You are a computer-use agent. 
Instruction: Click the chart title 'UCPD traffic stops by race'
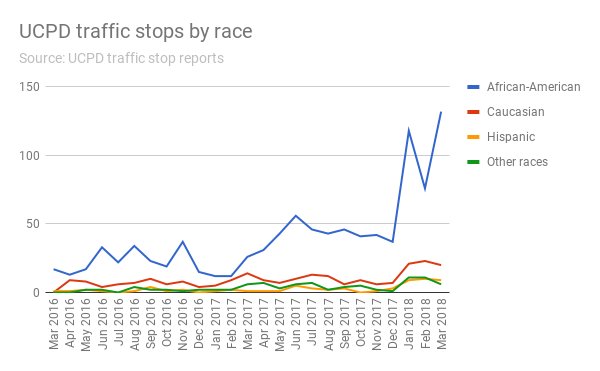135,31
